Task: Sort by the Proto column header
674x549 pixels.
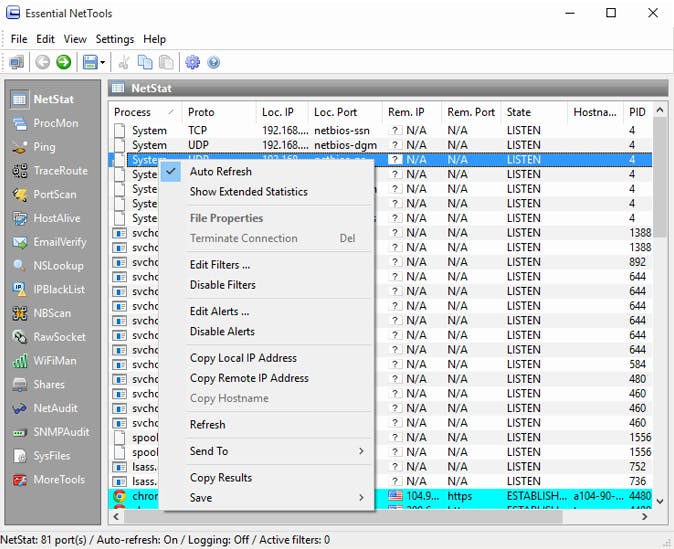Action: [219, 112]
